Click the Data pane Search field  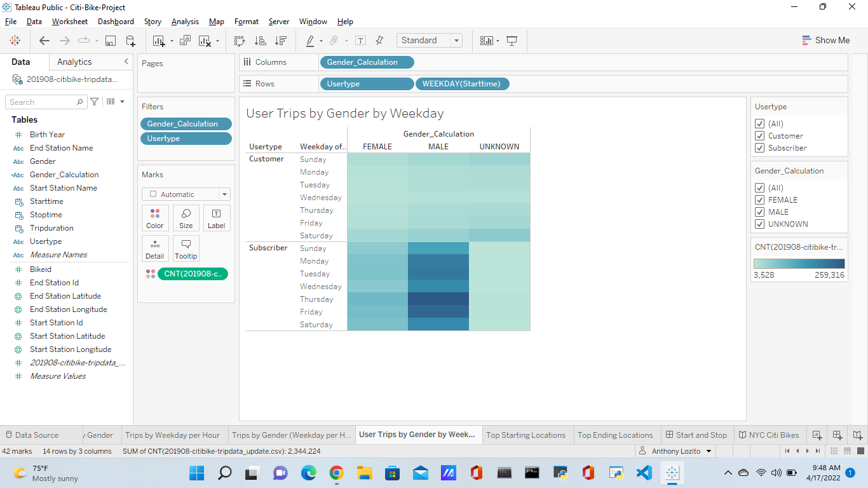[x=46, y=102]
